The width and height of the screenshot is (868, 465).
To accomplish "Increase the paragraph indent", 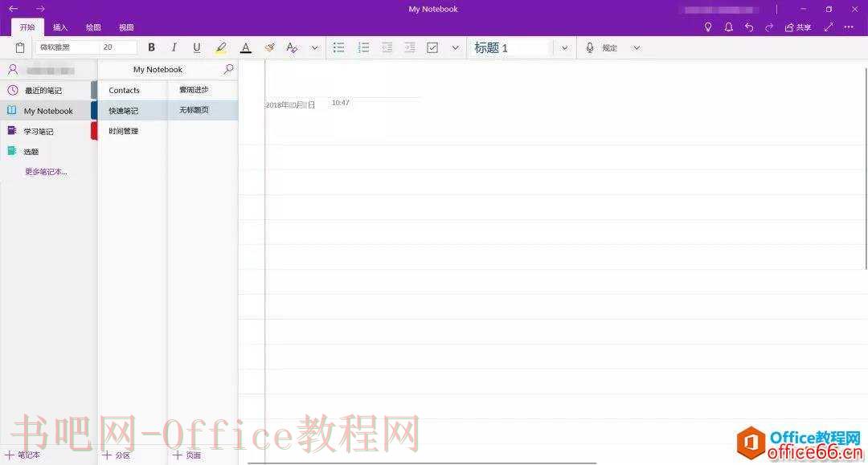I will [410, 47].
